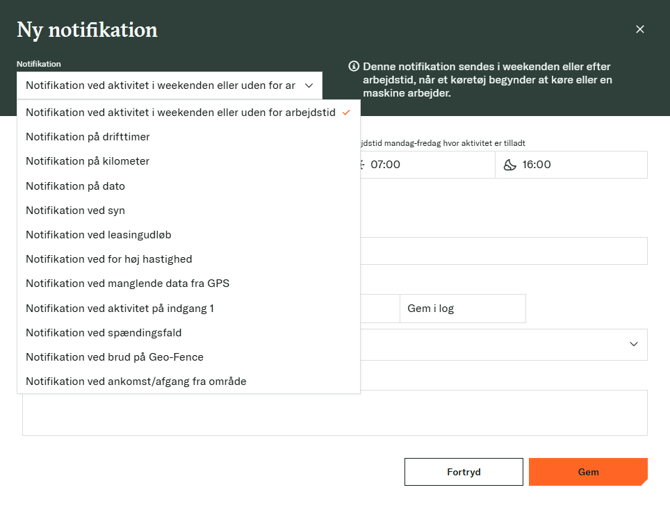This screenshot has width=670, height=508.
Task: Choose Notifikation ved brud på Geo-Fence
Action: [x=115, y=357]
